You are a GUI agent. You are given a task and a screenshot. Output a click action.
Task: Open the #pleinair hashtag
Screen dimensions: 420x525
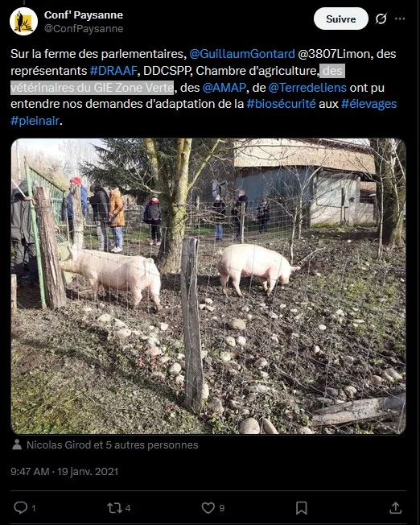coord(35,121)
